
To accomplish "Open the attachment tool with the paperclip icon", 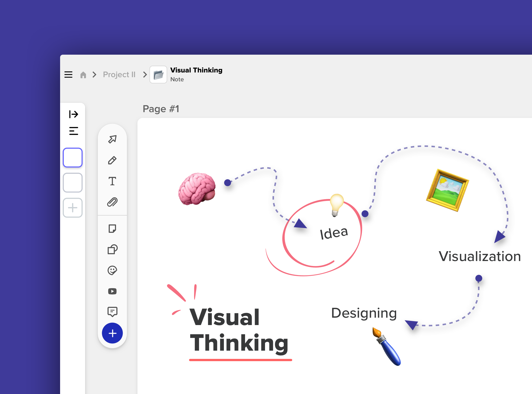I will [113, 202].
